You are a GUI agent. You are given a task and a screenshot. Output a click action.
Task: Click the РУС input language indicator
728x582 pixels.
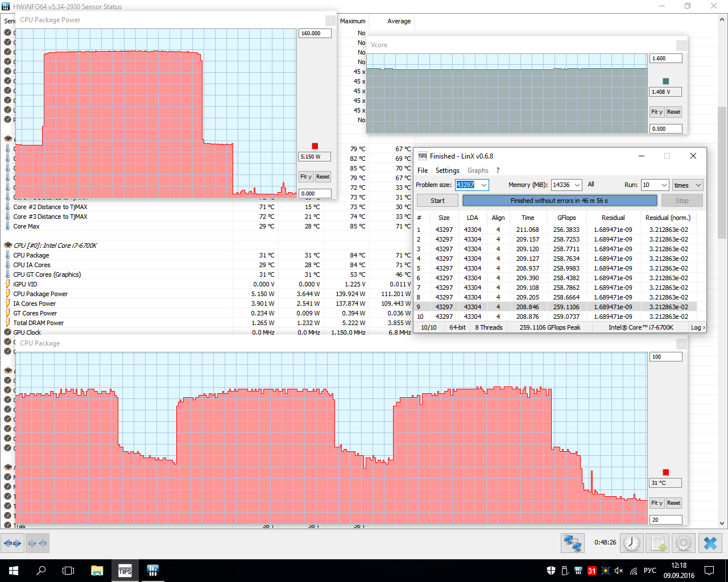[650, 571]
